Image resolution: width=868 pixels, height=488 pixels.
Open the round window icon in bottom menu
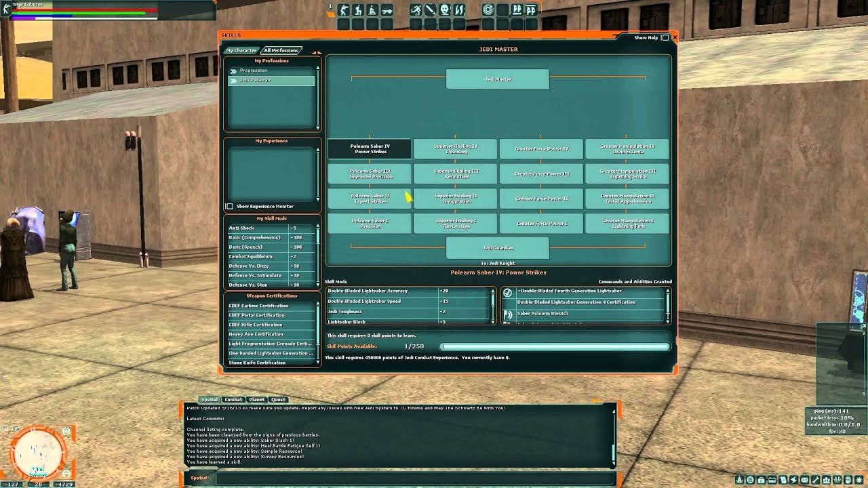751,480
